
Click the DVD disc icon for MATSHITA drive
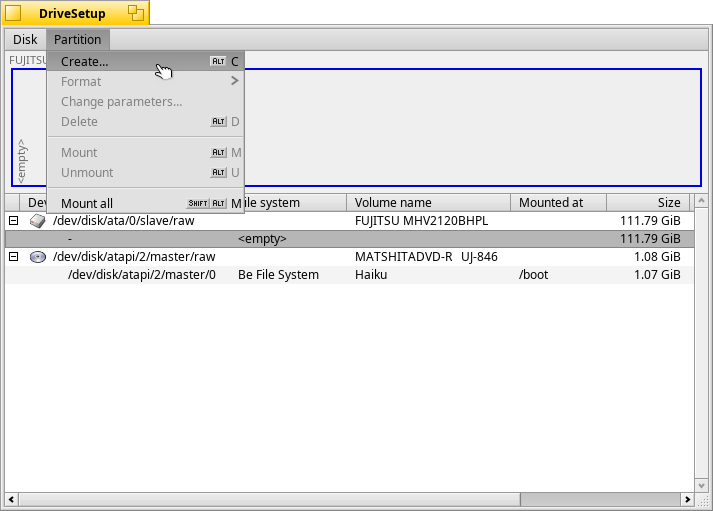(38, 257)
